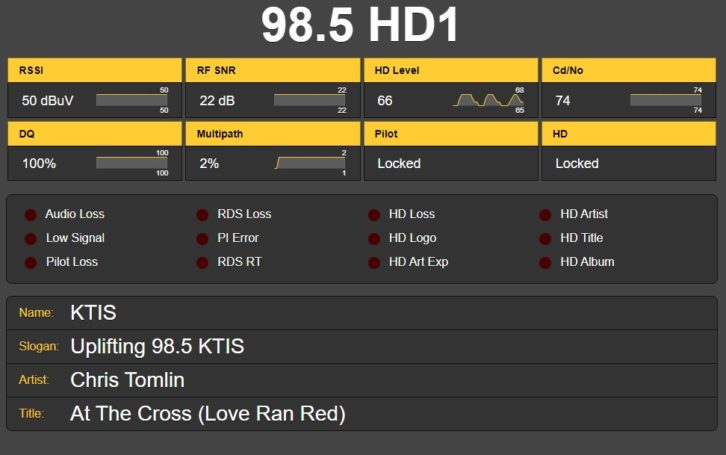Click the RF SNR panel header
The height and width of the screenshot is (455, 726).
click(x=273, y=70)
